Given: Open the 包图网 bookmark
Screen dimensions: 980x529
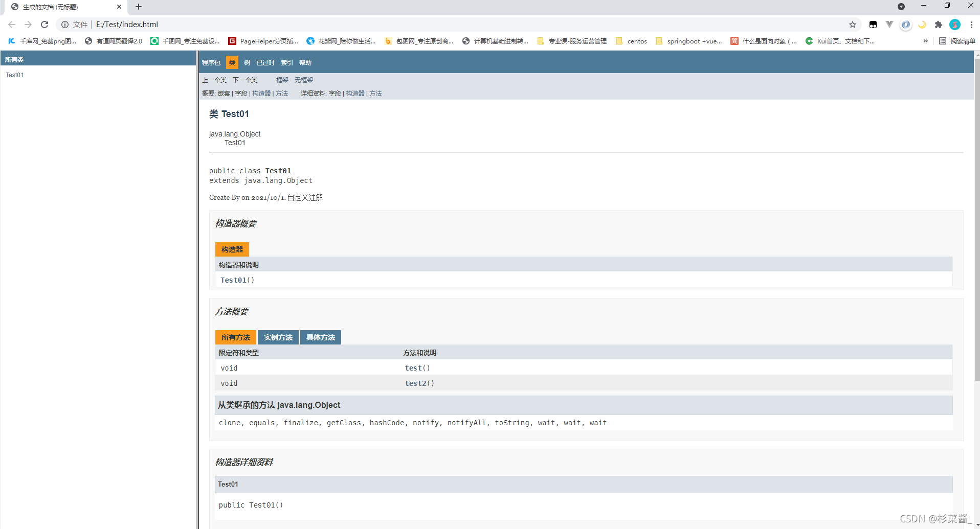Looking at the screenshot, I should click(419, 41).
